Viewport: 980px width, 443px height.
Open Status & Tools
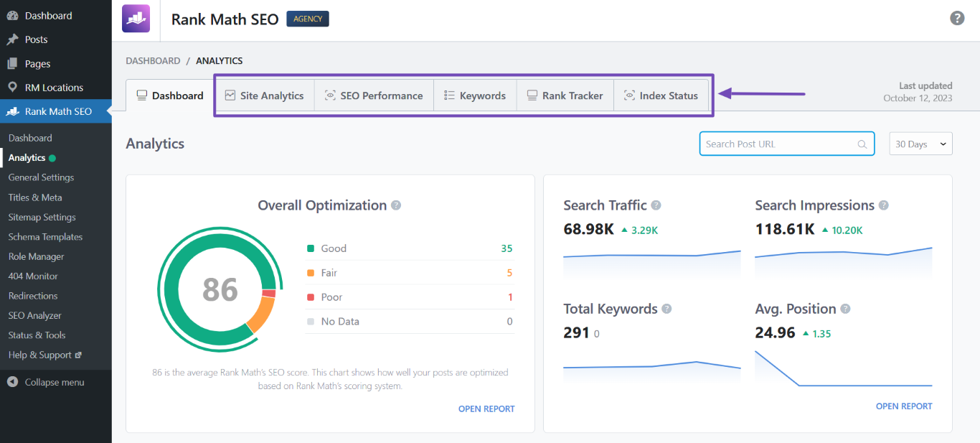pyautogui.click(x=56, y=335)
